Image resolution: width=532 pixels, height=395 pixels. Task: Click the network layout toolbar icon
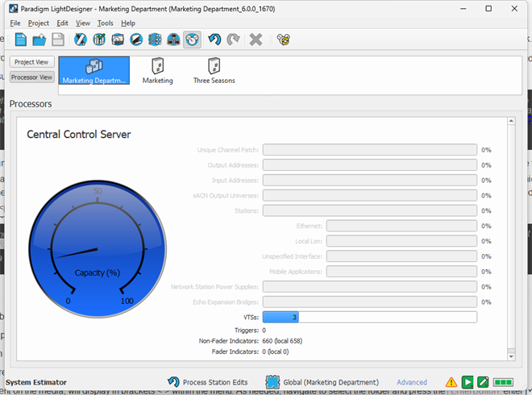[174, 39]
